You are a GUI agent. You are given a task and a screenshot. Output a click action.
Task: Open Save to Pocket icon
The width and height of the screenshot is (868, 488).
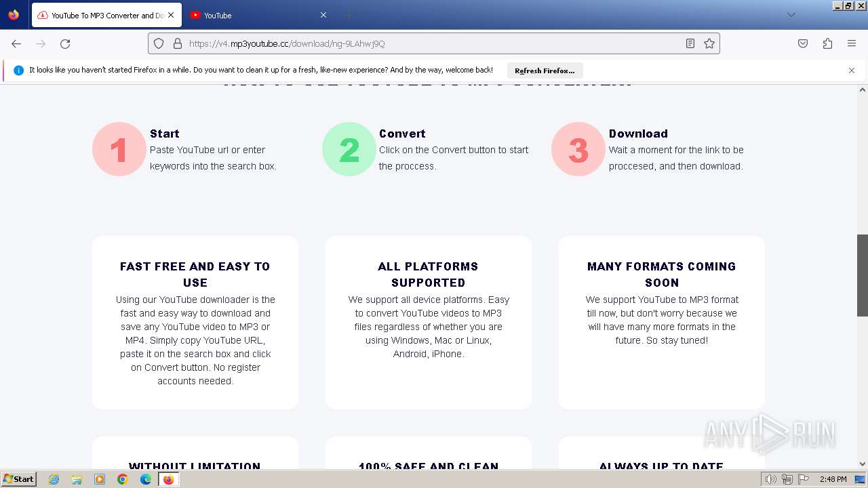(803, 43)
